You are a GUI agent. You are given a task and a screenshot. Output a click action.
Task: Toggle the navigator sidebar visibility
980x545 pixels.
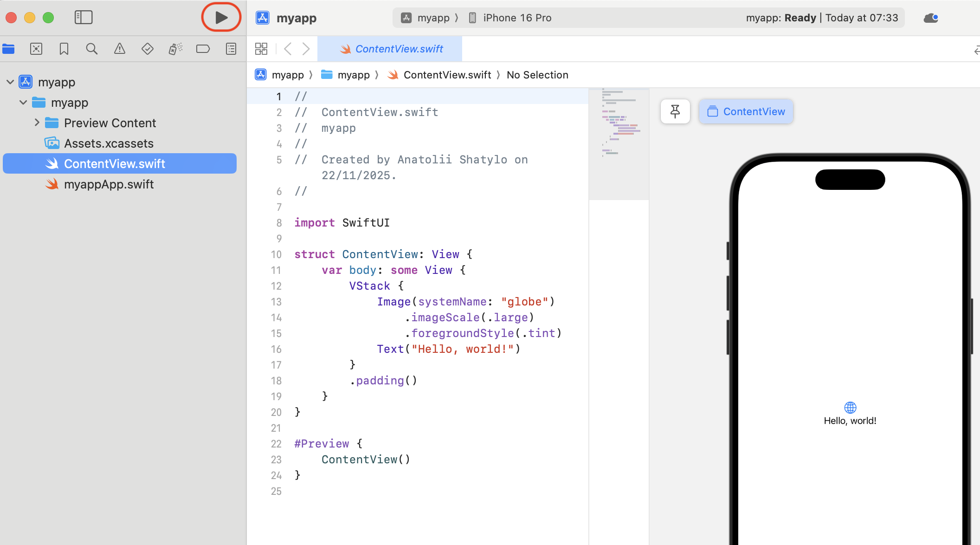tap(84, 18)
